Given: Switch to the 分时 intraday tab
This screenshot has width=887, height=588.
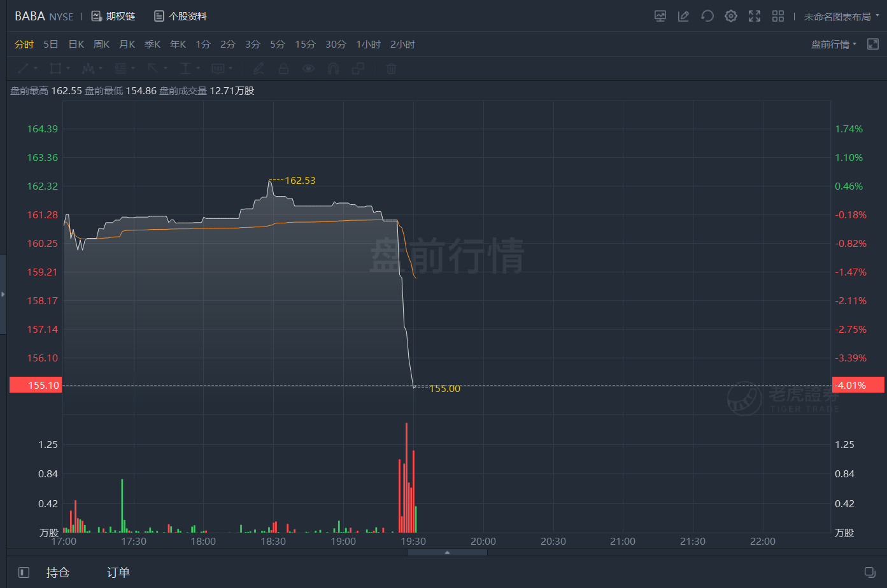Looking at the screenshot, I should pos(24,44).
